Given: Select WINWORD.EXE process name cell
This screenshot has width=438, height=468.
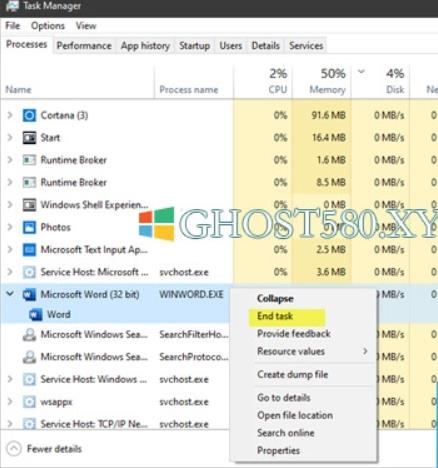Looking at the screenshot, I should 191,294.
